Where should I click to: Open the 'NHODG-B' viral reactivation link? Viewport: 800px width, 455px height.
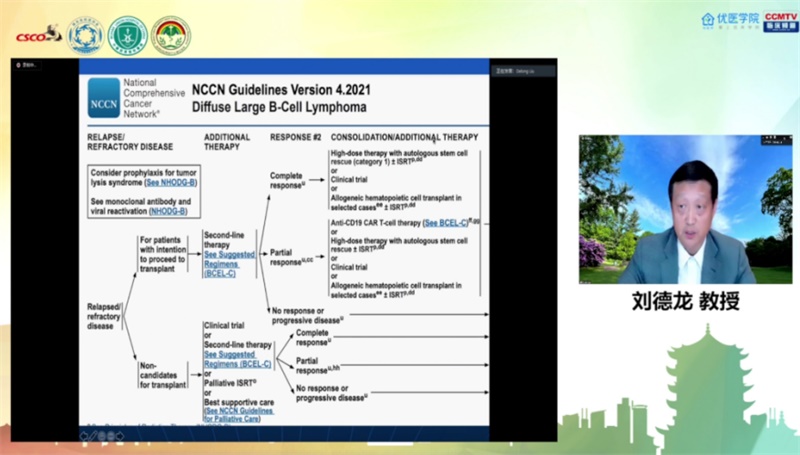168,211
